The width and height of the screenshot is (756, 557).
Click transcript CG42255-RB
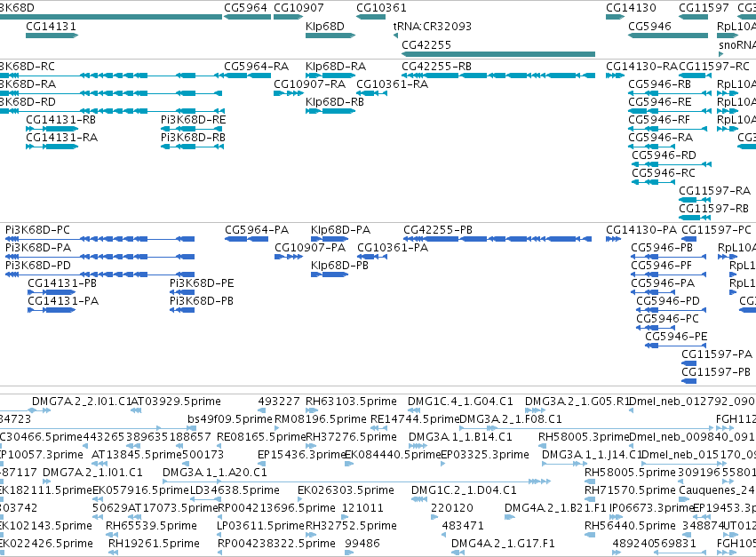pos(498,76)
